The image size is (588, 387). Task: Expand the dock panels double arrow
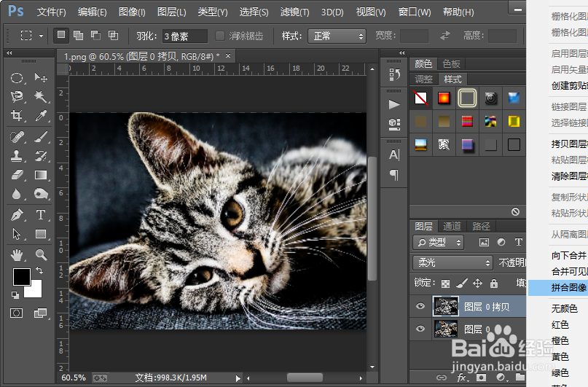point(402,53)
